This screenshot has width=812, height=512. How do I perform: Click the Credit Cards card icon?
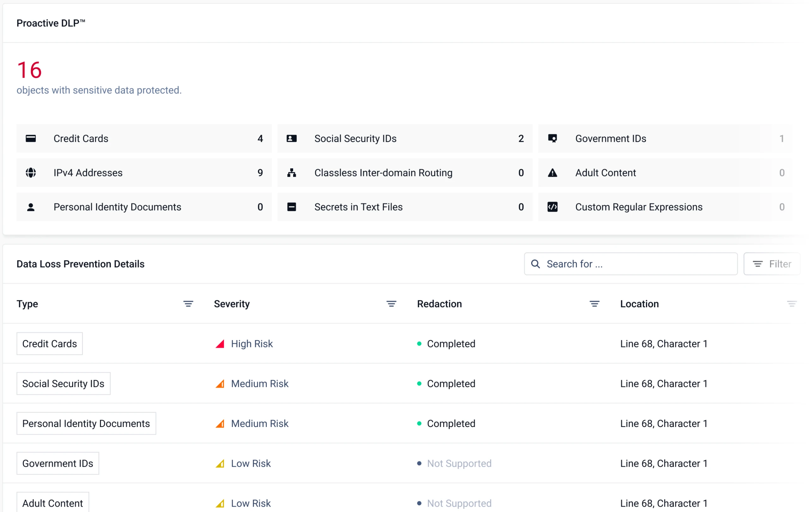point(31,138)
